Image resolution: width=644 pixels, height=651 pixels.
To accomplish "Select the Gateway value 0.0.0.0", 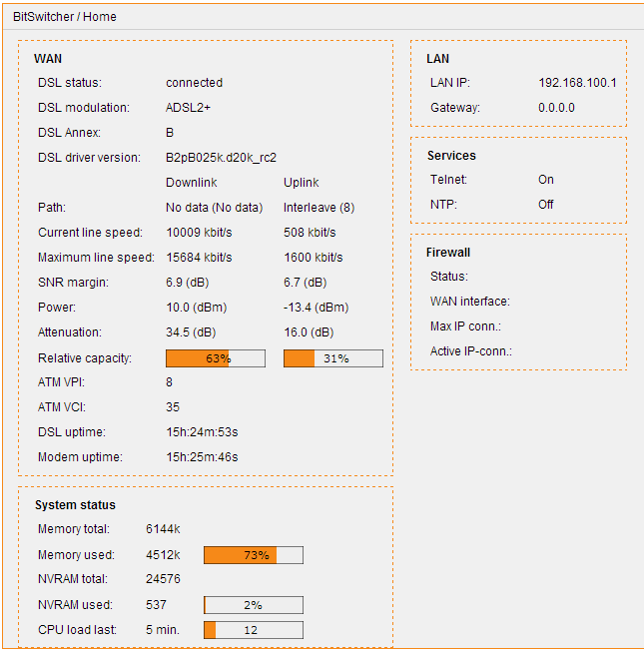I will (556, 108).
